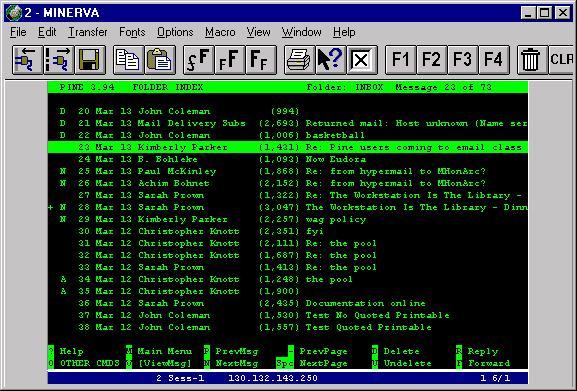This screenshot has width=577, height=391.
Task: Open the Transfer menu
Action: [88, 32]
